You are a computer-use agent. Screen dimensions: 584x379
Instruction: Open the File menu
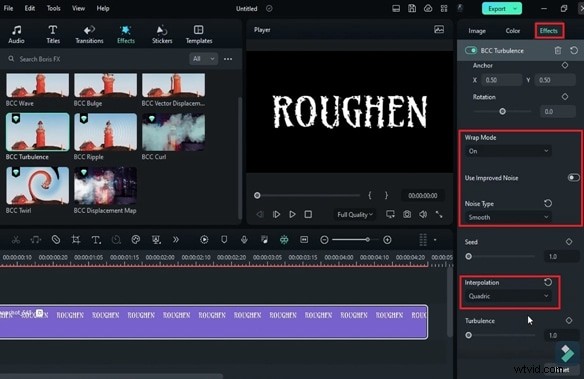(x=9, y=8)
